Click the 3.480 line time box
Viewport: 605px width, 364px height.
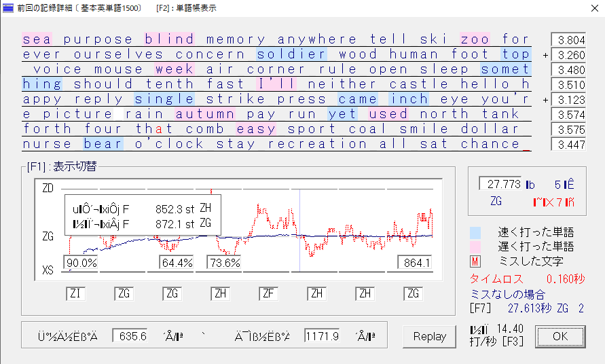click(x=568, y=70)
